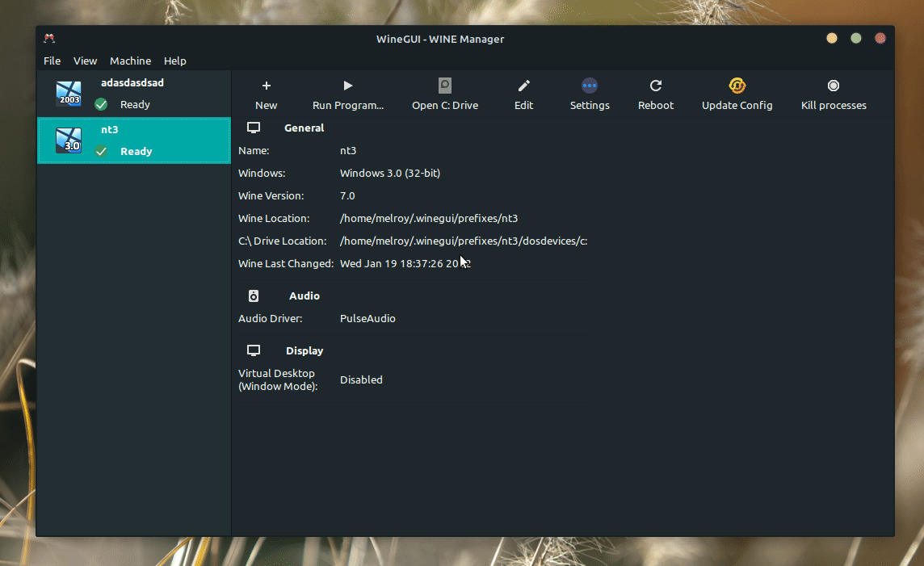Click the Wine Version value 7.0
This screenshot has width=924, height=566.
point(347,195)
